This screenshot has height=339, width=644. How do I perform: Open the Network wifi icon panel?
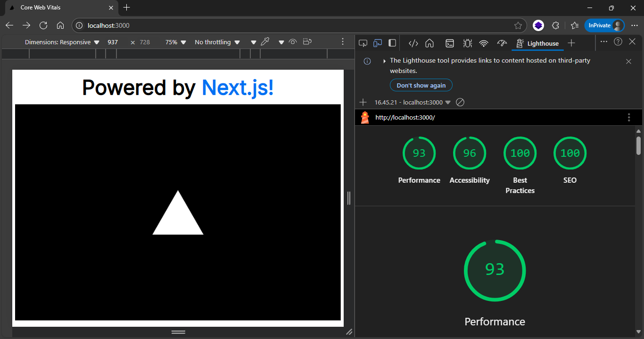(x=484, y=43)
